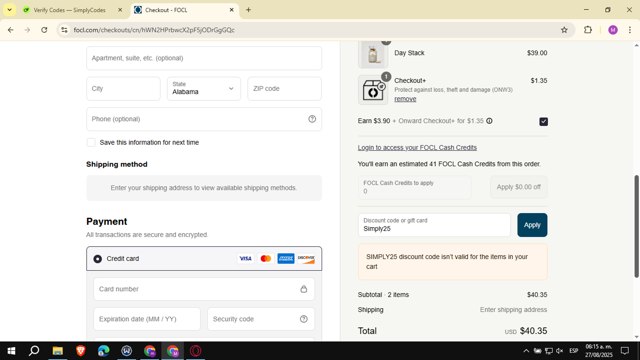This screenshot has height=360, width=640.
Task: Apply the discount code
Action: (532, 225)
